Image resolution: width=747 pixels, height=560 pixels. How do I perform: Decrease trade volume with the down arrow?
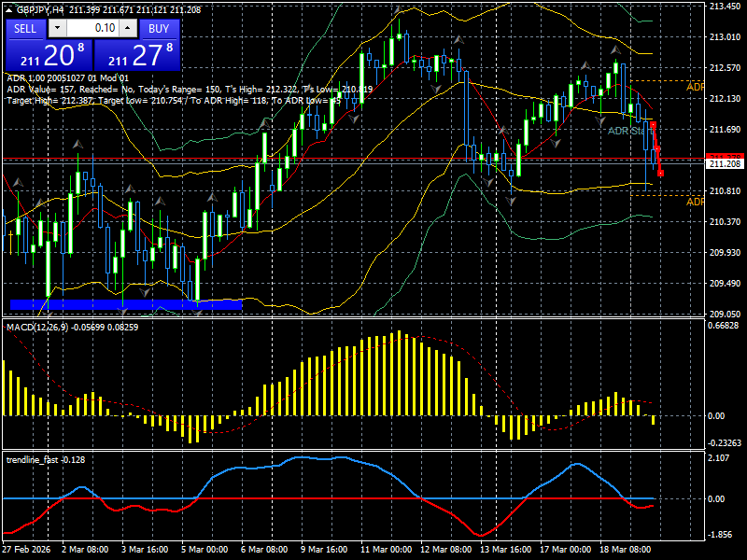[x=57, y=28]
